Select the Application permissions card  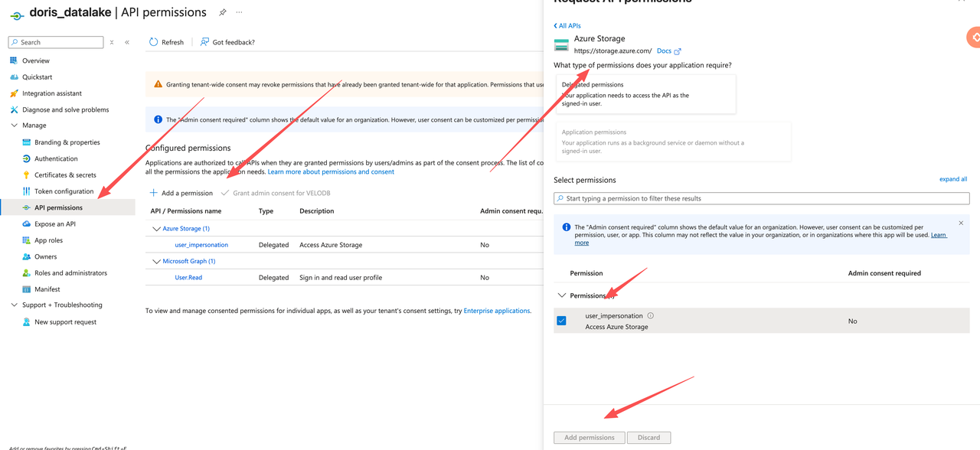click(x=672, y=141)
